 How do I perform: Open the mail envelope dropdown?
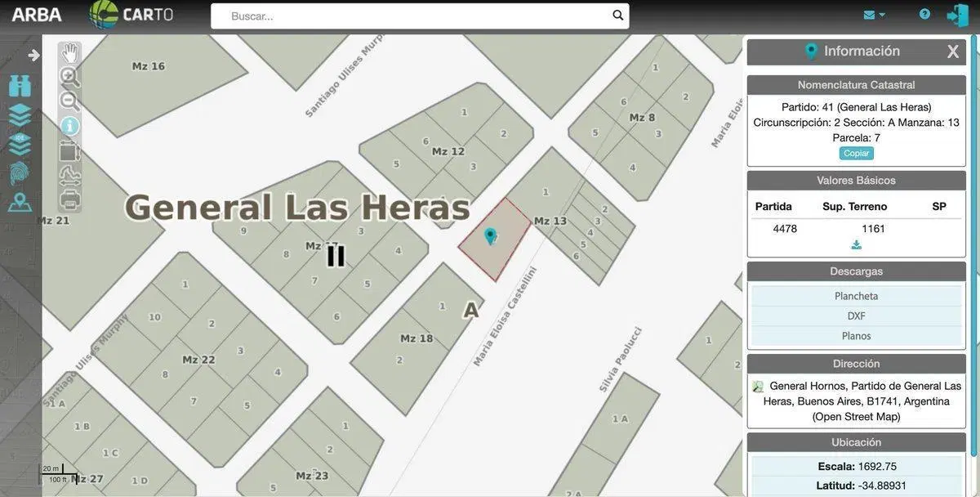(x=874, y=15)
